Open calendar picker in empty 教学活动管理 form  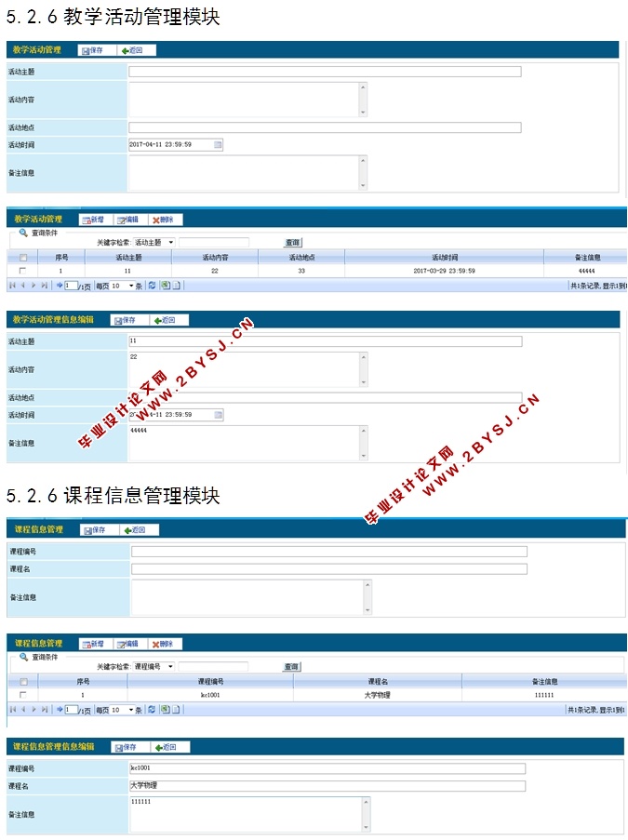pos(218,144)
